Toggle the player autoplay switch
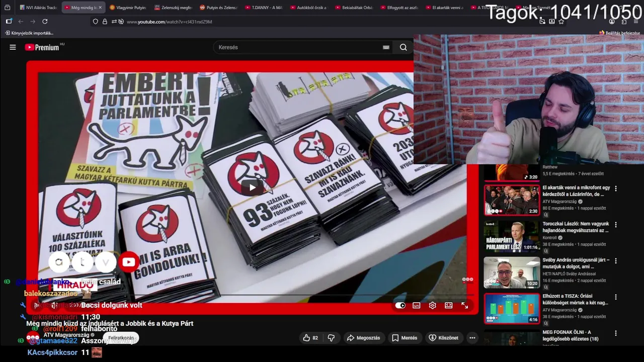644x362 pixels. pos(400,305)
